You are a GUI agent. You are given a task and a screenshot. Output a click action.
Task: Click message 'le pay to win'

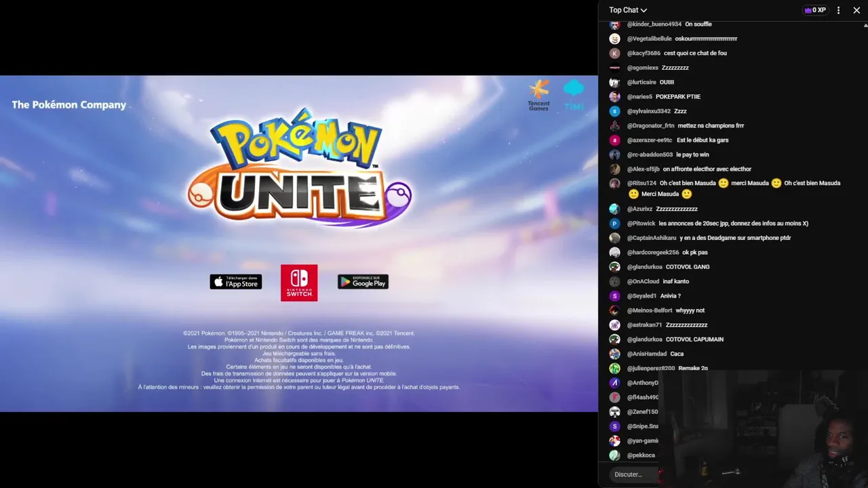pos(692,155)
